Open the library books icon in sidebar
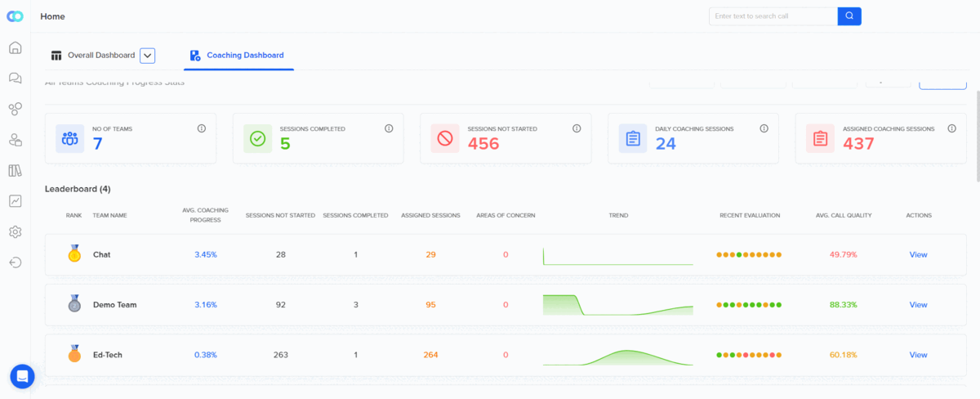Viewport: 980px width, 399px height. (x=15, y=170)
